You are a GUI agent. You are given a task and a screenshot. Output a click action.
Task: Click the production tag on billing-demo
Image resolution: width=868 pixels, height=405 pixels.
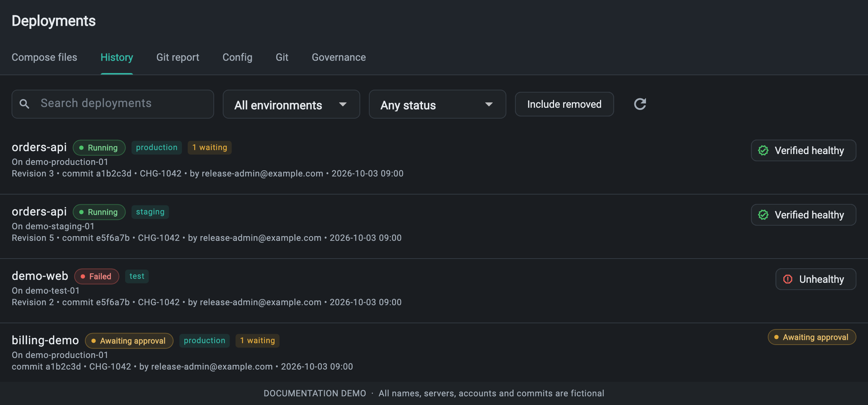tap(204, 341)
